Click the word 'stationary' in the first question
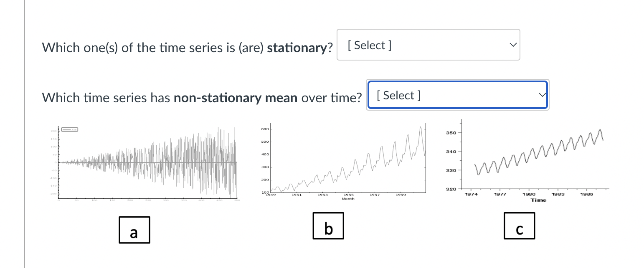This screenshot has height=268, width=644. 298,48
